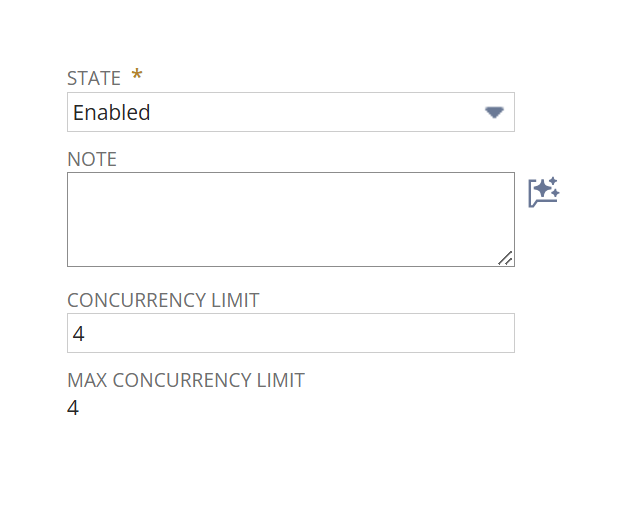Click the Max Concurrency Limit value 4
This screenshot has height=510, width=640.
click(x=73, y=408)
